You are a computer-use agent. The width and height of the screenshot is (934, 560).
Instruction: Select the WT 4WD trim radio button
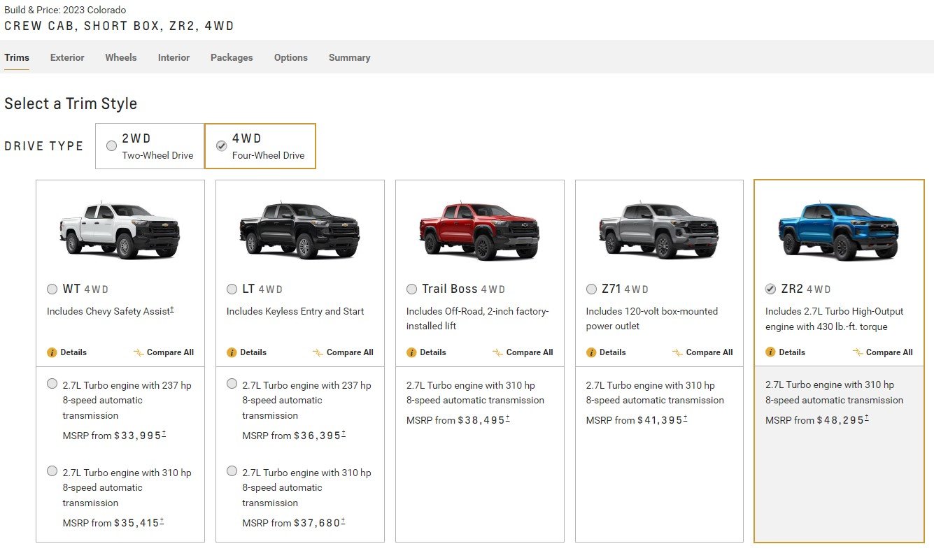(52, 289)
